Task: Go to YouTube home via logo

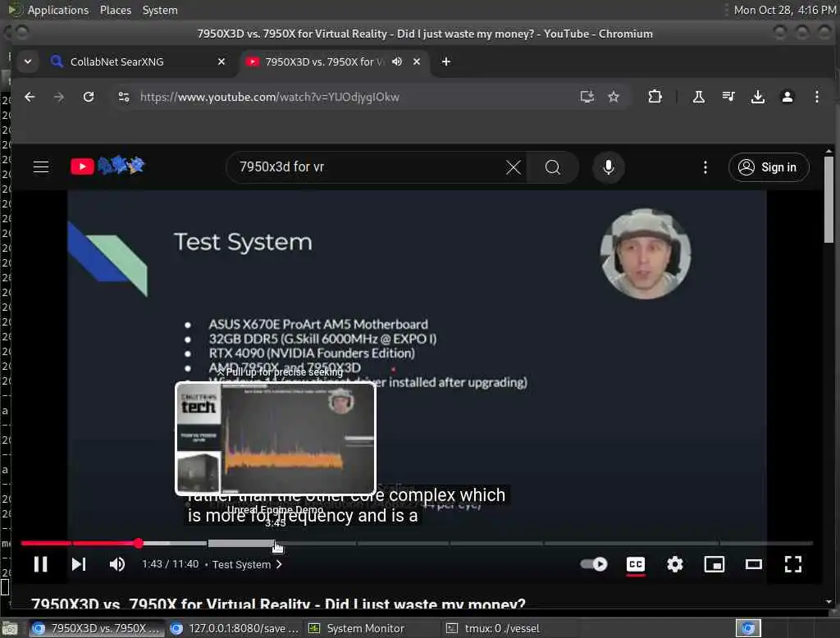Action: 107,166
